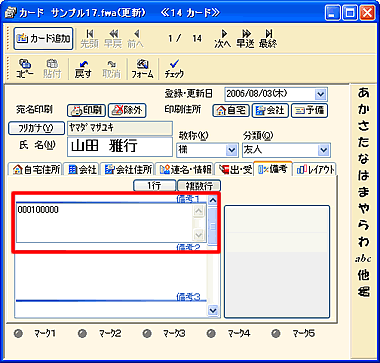Switch to the 連名・情報 tab

click(184, 169)
